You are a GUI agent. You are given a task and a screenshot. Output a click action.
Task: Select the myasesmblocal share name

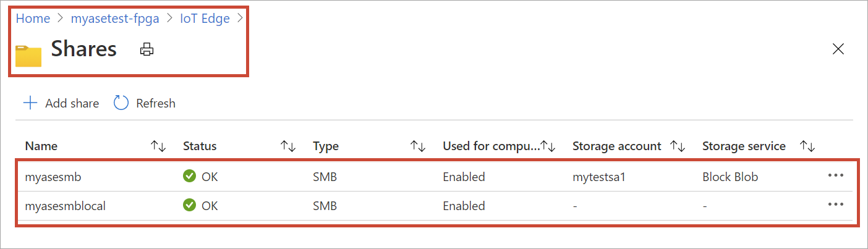click(x=65, y=206)
